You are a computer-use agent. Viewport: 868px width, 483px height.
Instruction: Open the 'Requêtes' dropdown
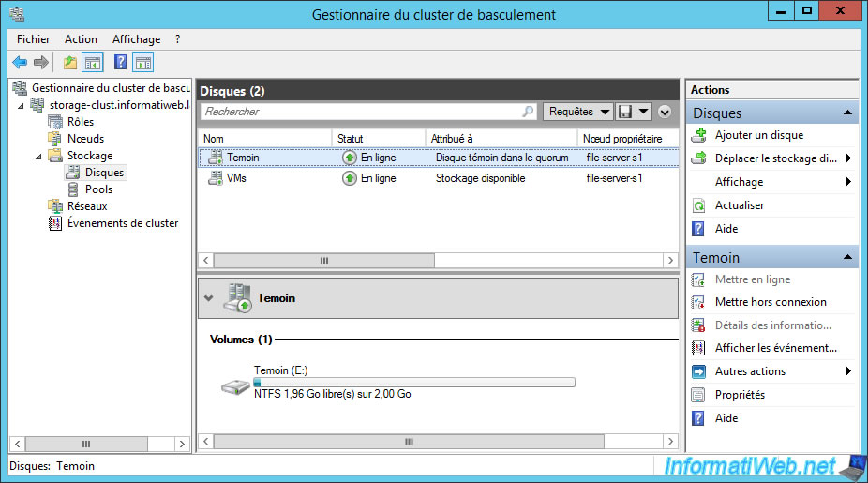pos(577,112)
